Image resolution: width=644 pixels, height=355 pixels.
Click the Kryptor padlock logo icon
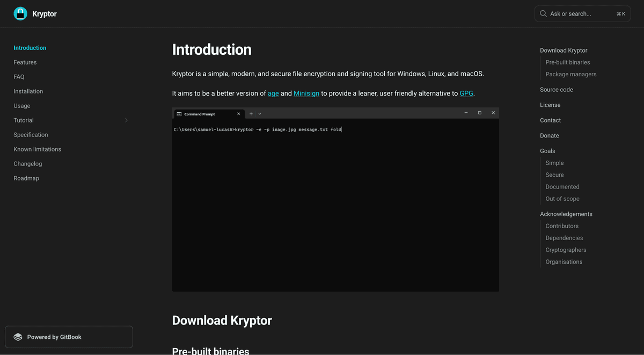click(20, 14)
